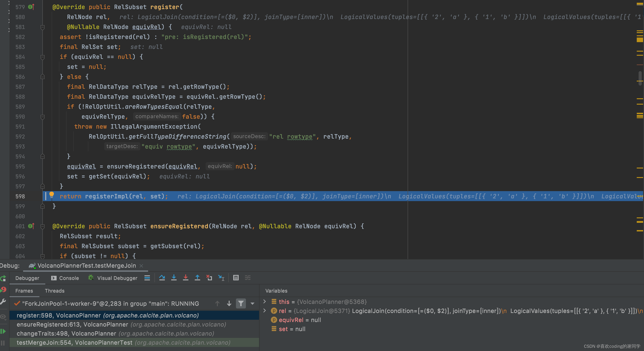Image resolution: width=644 pixels, height=351 pixels.
Task: Click the Resume Program icon
Action: tap(3, 331)
